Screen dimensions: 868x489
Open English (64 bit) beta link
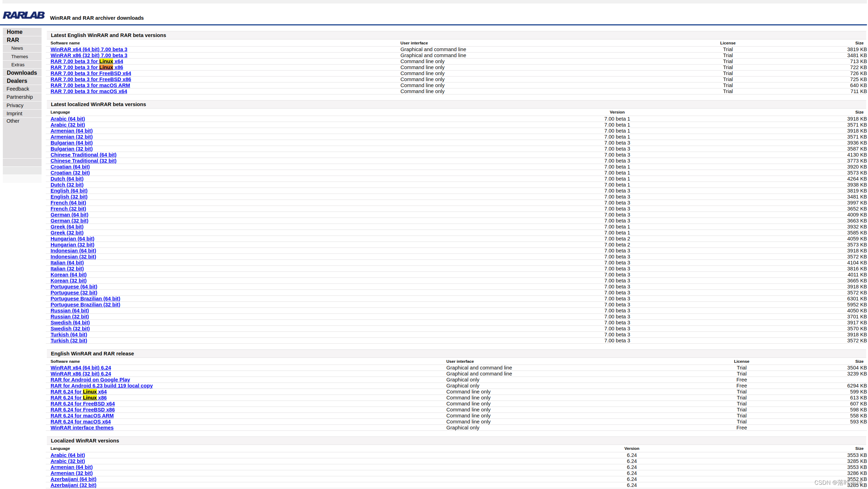coord(69,191)
